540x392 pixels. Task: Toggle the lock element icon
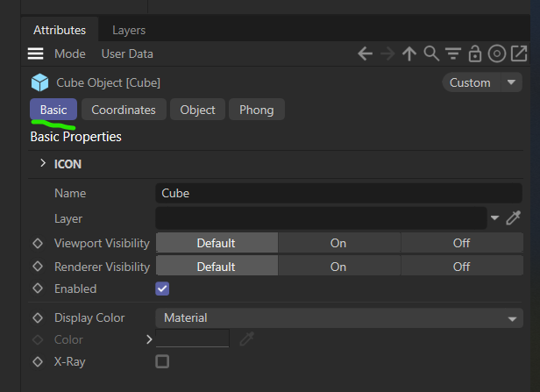(x=474, y=53)
